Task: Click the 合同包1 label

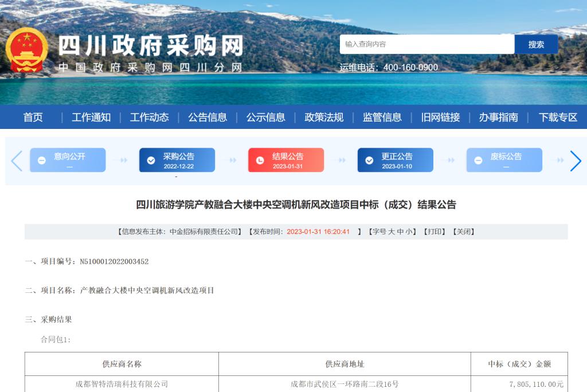Action: (x=56, y=340)
